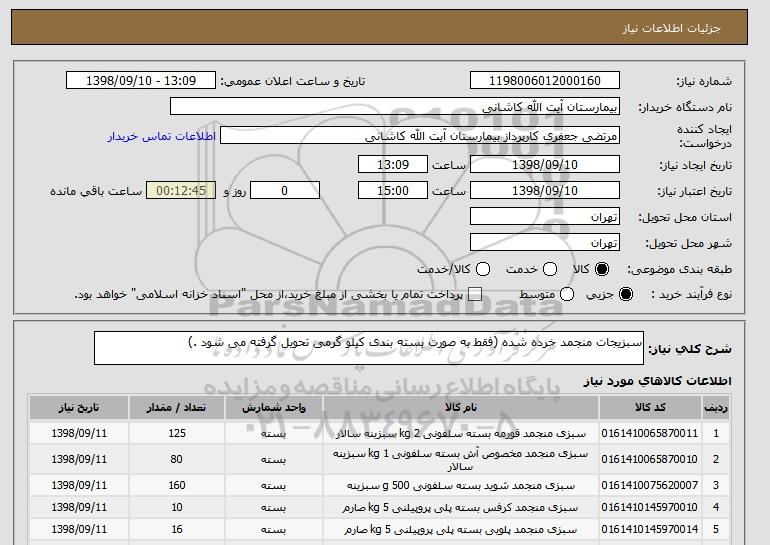The width and height of the screenshot is (770, 545).
Task: Click the general need description text box
Action: click(369, 348)
